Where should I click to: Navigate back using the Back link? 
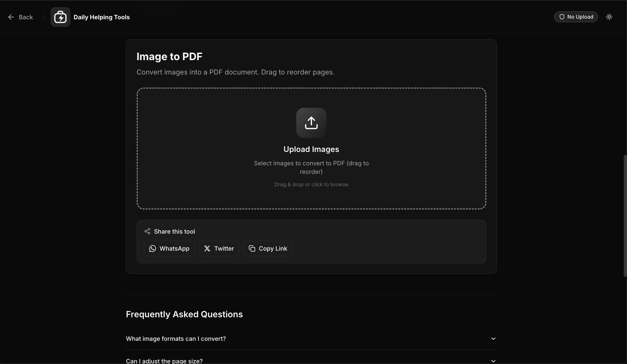(x=21, y=17)
